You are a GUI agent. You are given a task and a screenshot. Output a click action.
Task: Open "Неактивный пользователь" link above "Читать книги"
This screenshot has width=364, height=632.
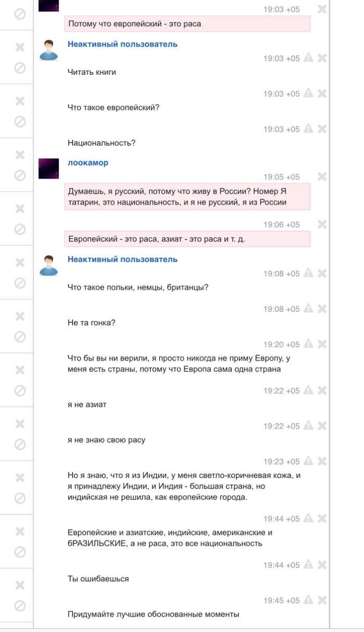tap(122, 44)
